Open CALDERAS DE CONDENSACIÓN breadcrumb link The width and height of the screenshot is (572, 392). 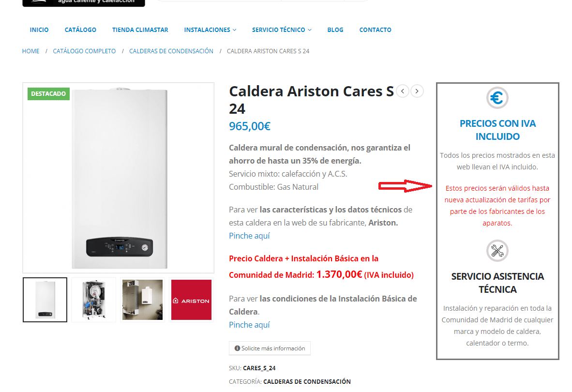click(171, 51)
